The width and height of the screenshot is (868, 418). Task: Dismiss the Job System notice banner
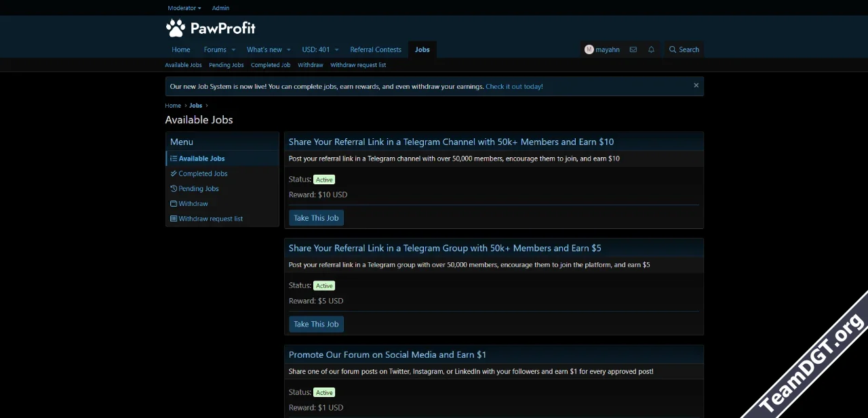click(x=696, y=85)
